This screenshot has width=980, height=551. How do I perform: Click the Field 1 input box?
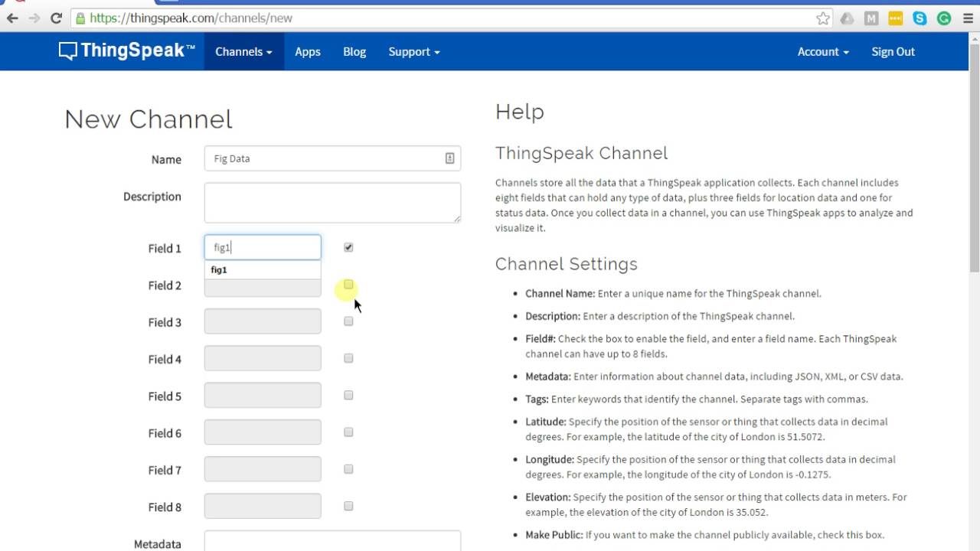tap(263, 247)
